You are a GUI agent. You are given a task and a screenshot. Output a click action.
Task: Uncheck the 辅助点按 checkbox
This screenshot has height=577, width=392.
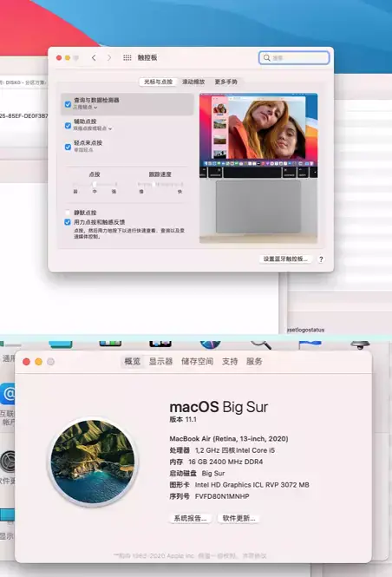[x=68, y=126]
